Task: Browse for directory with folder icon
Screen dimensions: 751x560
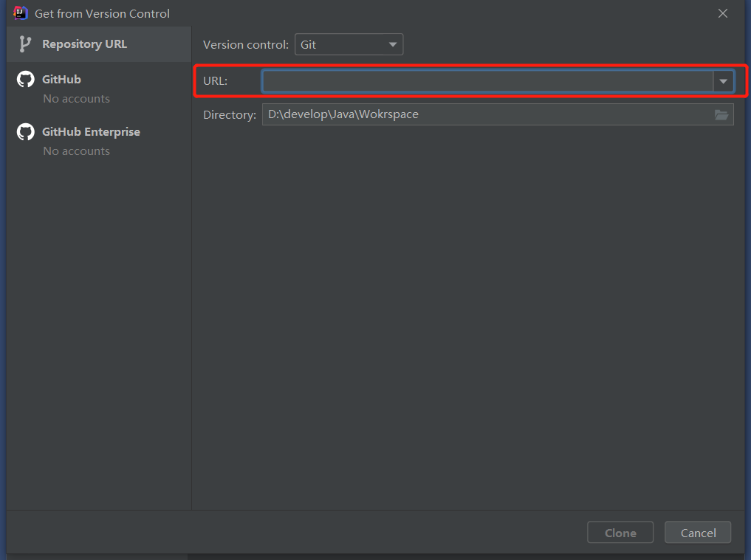Action: tap(721, 114)
